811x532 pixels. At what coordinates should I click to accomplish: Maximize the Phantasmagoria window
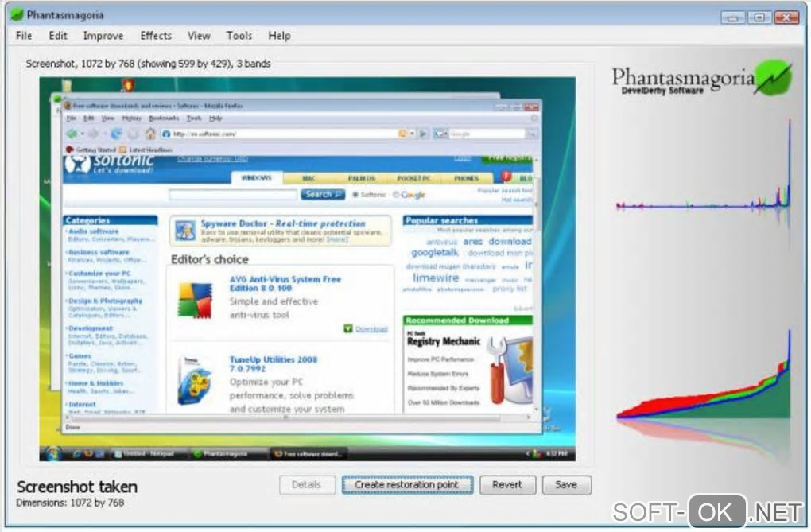[759, 17]
